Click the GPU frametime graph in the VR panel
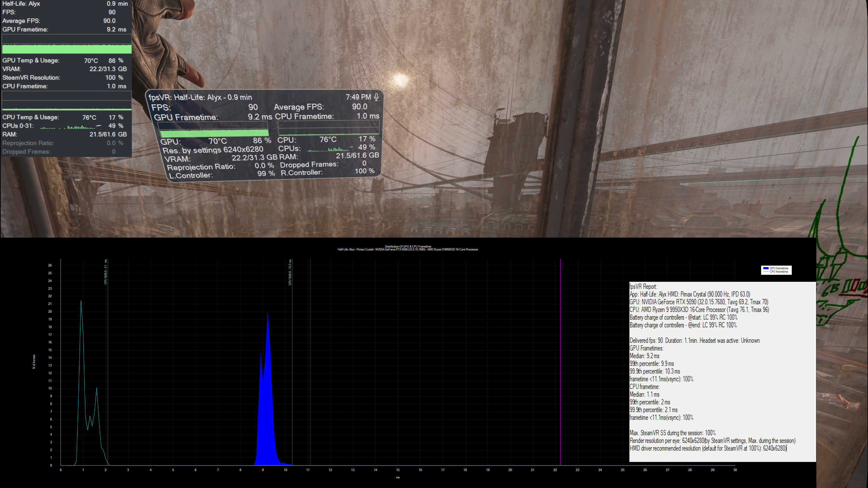Image resolution: width=868 pixels, height=488 pixels. click(213, 129)
